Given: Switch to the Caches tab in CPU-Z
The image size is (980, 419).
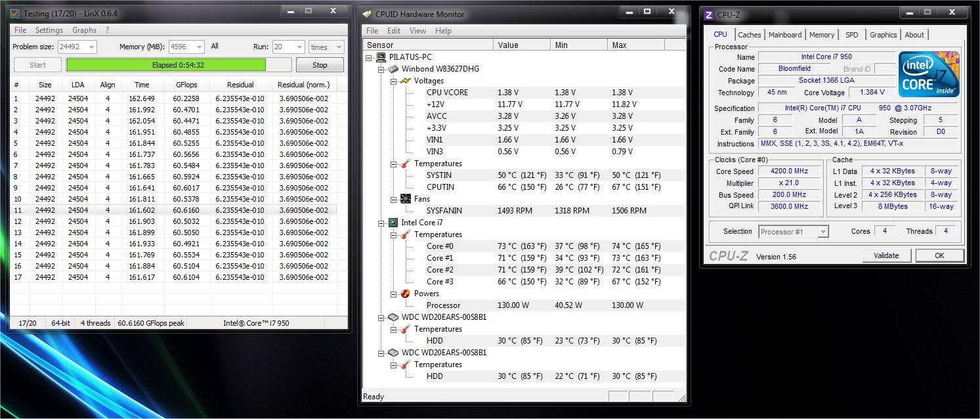Looking at the screenshot, I should pyautogui.click(x=750, y=35).
